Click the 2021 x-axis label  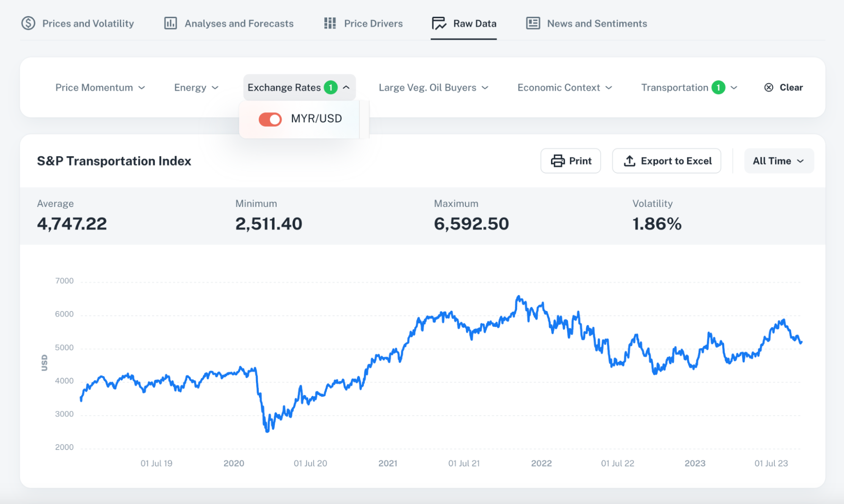tap(388, 463)
